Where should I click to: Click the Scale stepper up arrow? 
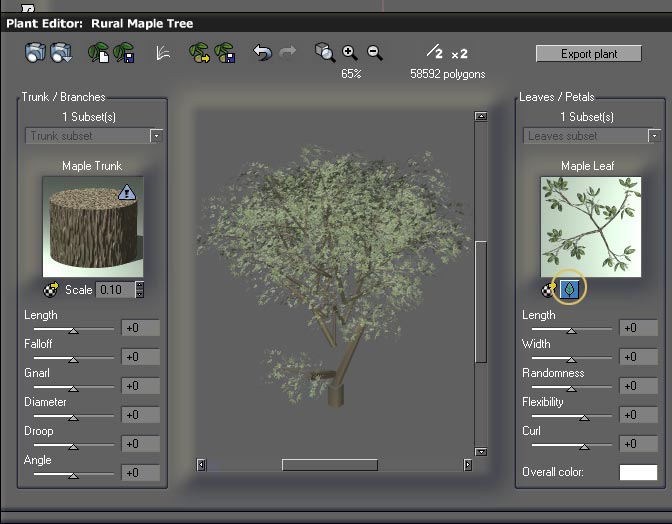click(140, 286)
